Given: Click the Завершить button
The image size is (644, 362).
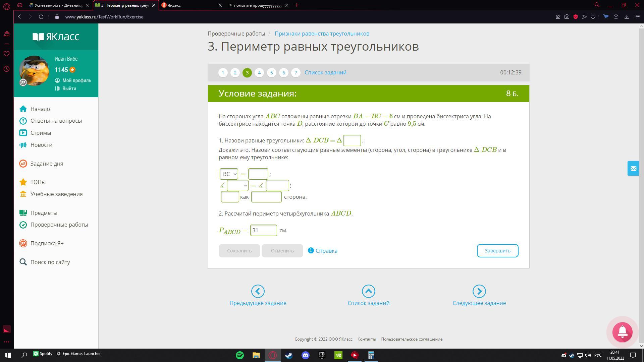Looking at the screenshot, I should 497,251.
